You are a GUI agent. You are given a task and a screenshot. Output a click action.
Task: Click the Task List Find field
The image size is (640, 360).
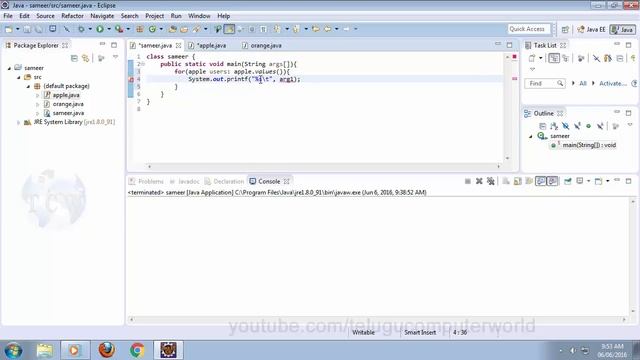coord(544,83)
